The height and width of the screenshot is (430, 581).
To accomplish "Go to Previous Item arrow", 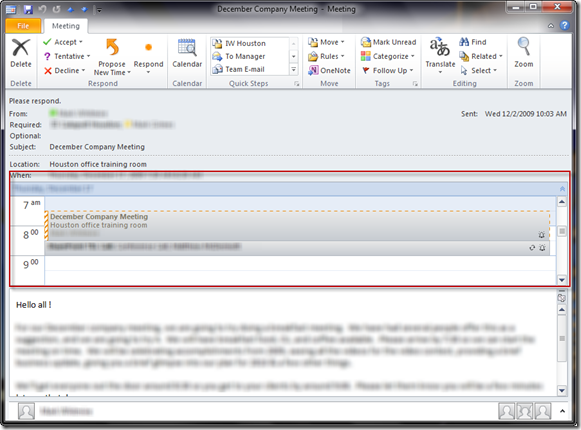I will [x=71, y=10].
